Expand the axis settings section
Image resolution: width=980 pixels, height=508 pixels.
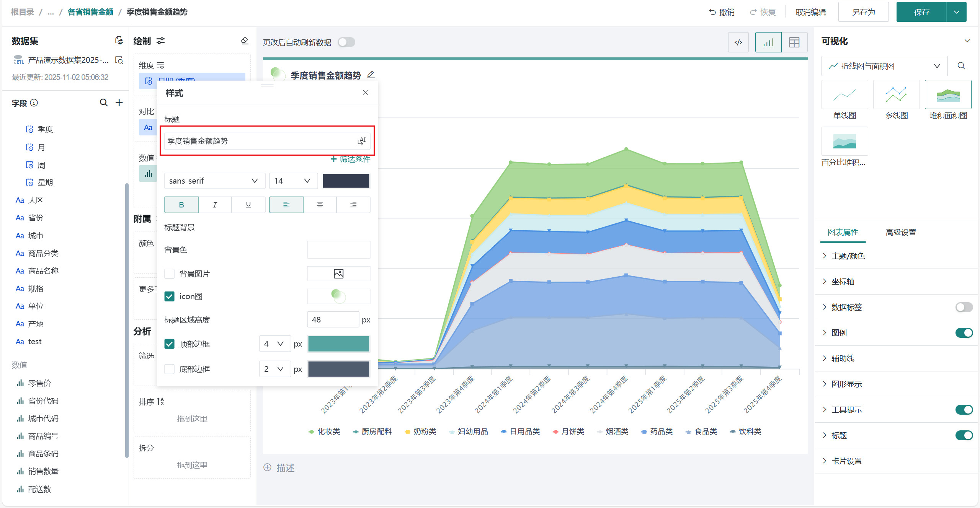[843, 282]
